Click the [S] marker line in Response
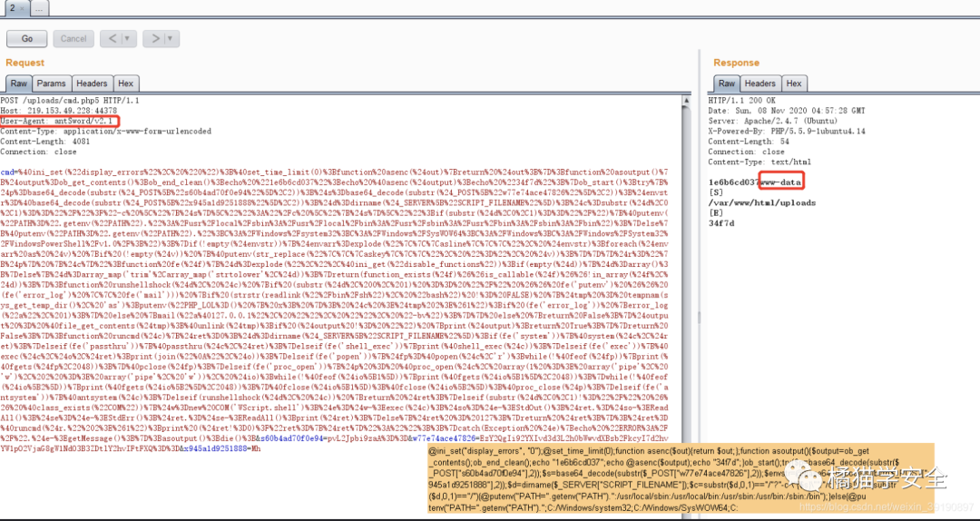 (716, 192)
